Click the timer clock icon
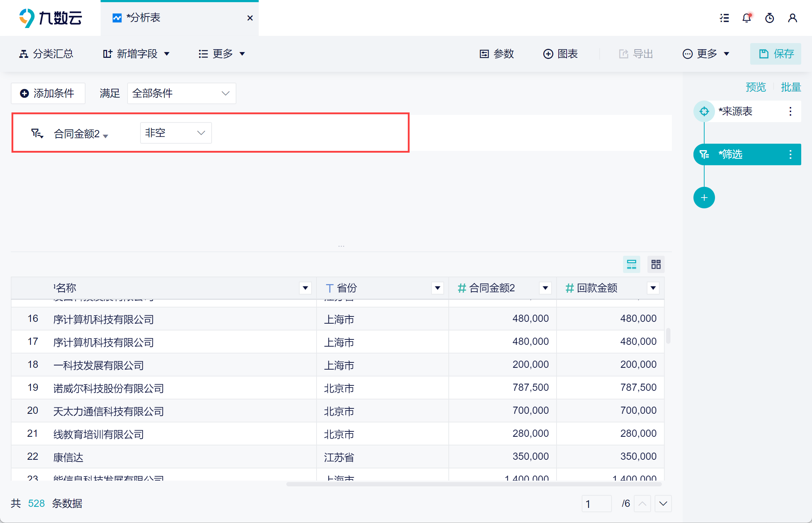This screenshot has height=523, width=812. pos(769,18)
